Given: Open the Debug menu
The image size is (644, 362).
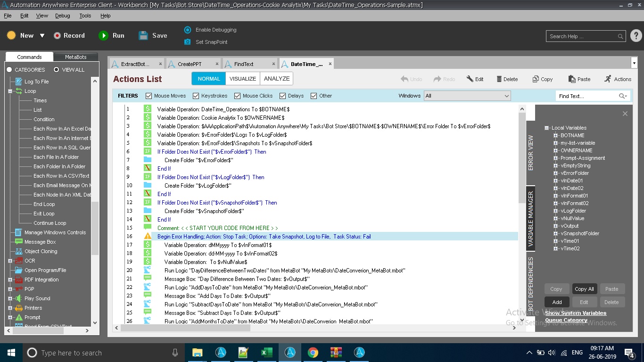Looking at the screenshot, I should pyautogui.click(x=62, y=16).
